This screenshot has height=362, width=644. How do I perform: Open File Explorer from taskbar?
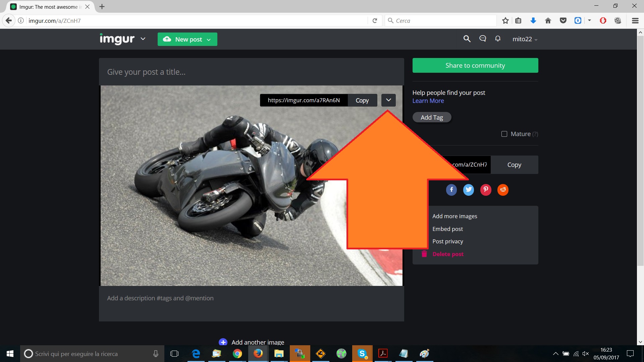pyautogui.click(x=279, y=354)
